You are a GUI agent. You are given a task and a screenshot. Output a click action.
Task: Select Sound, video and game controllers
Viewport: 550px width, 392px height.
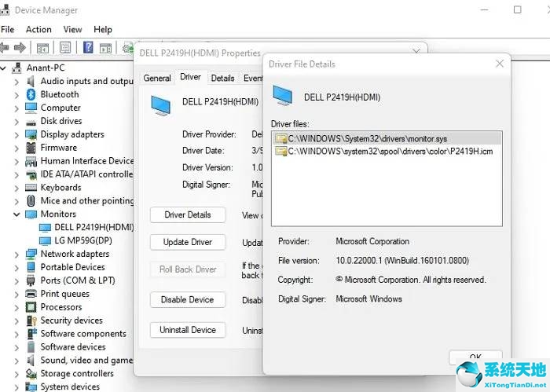(86, 360)
